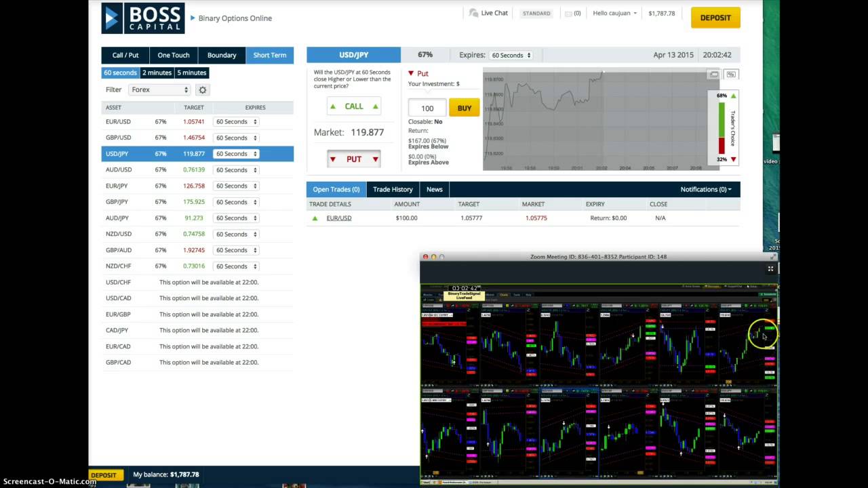Image resolution: width=868 pixels, height=488 pixels.
Task: Click the Boss Capital logo
Action: pos(142,18)
